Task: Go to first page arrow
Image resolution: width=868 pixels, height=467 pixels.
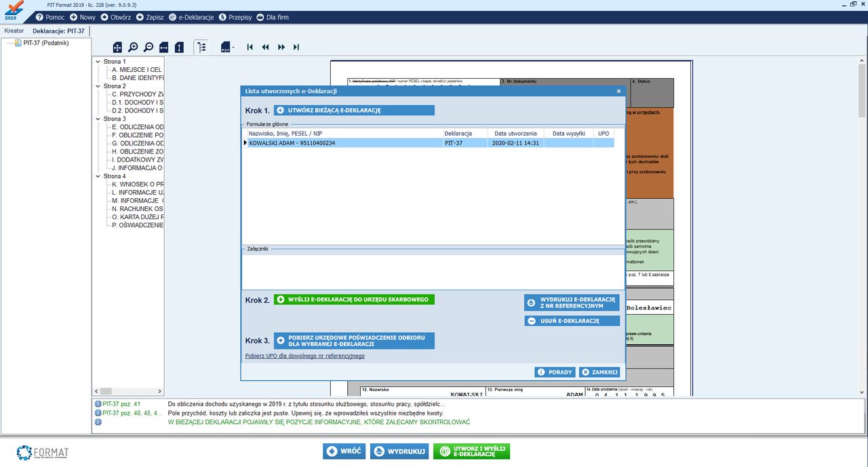Action: (x=250, y=47)
